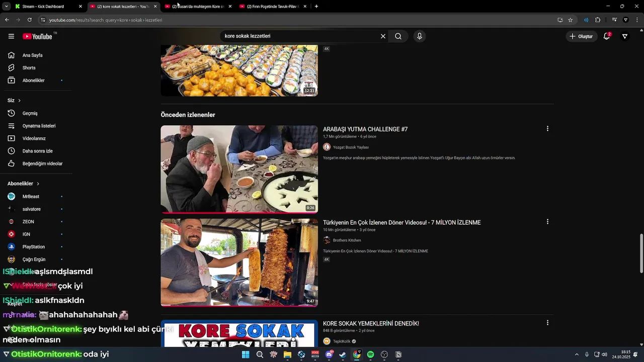The image size is (644, 362).
Task: Open the döner video thumbnail
Action: 239,262
